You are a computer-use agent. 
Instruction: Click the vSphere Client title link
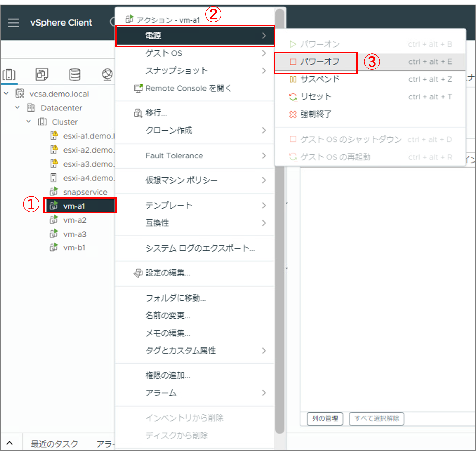61,23
